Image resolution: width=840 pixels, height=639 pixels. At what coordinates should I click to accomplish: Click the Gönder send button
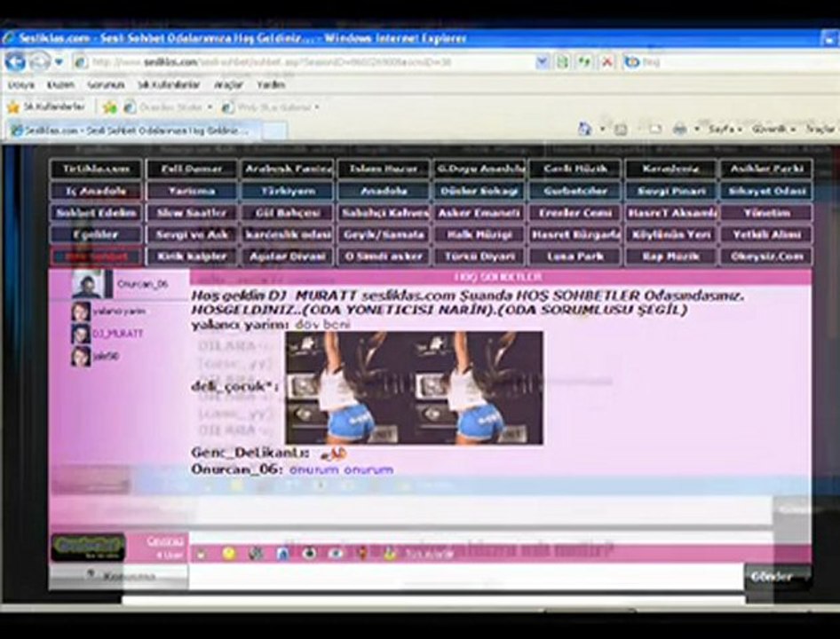pos(777,577)
